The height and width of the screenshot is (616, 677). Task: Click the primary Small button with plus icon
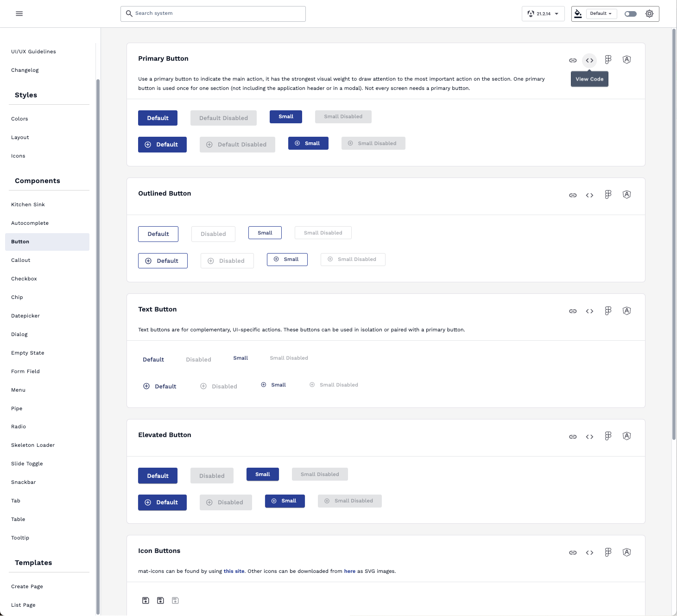(x=308, y=143)
